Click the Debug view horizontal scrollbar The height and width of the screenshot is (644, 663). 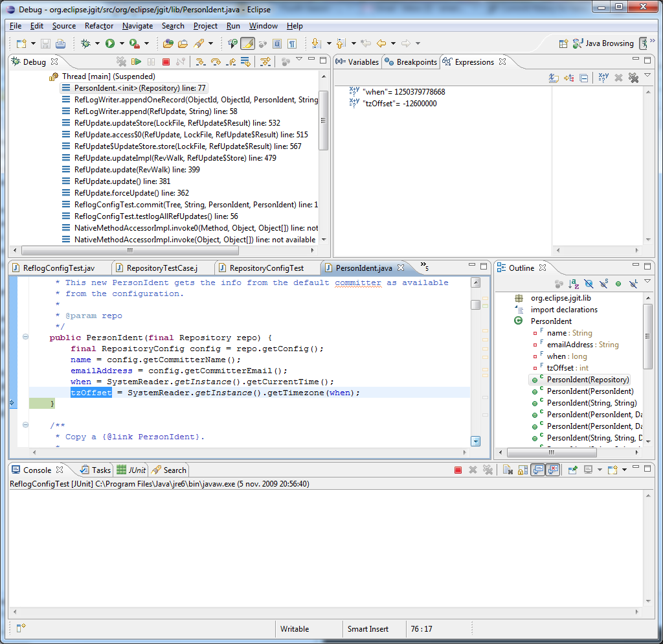tap(129, 250)
